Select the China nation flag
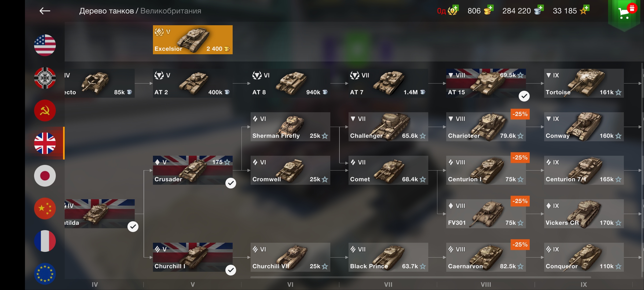Image resolution: width=644 pixels, height=290 pixels. pos(45,208)
